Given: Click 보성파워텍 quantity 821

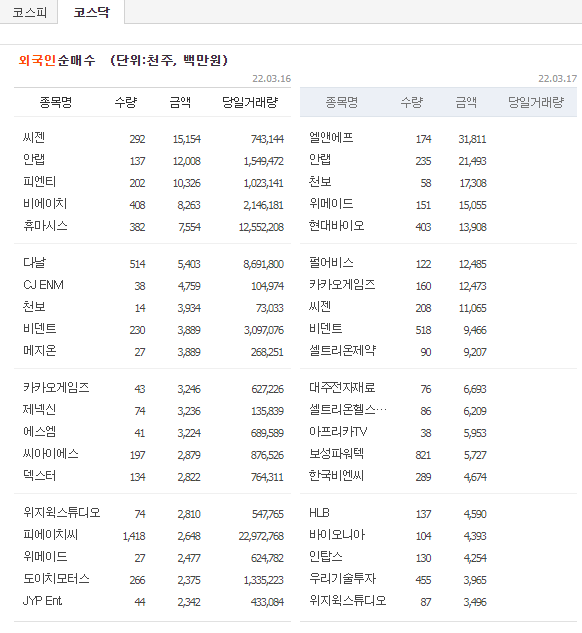Looking at the screenshot, I should 423,455.
